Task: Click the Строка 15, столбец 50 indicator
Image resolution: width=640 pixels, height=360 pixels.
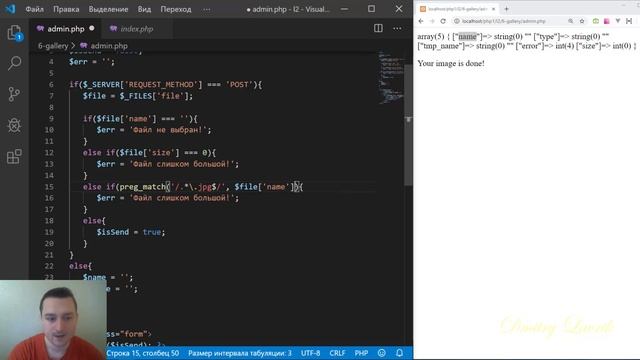Action: click(143, 353)
